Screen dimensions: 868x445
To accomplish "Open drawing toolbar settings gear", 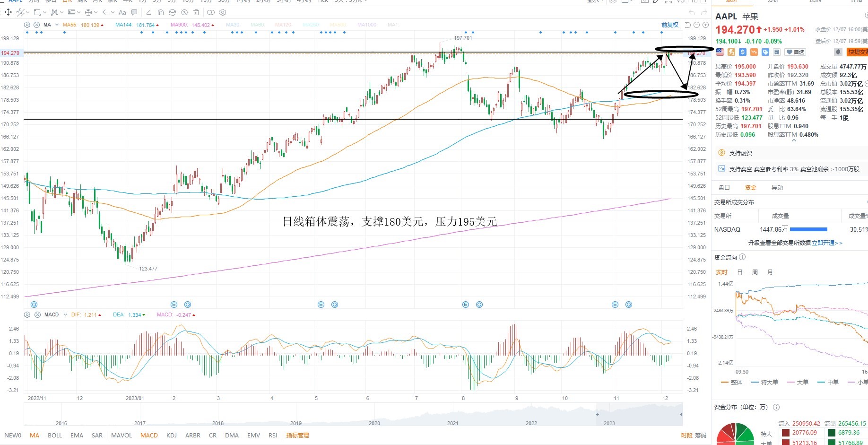I will pos(223,12).
